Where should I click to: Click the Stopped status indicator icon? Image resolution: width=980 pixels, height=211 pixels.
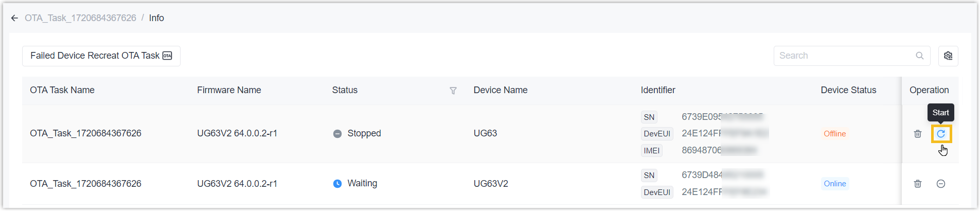coord(337,134)
